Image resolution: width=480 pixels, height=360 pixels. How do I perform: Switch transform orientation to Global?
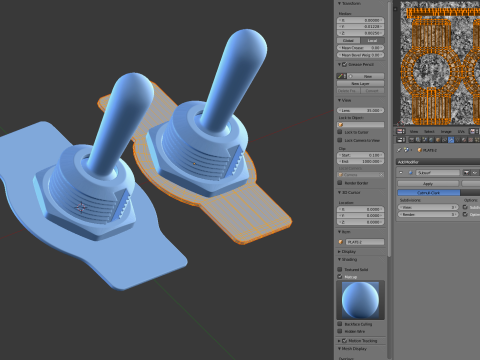(x=348, y=40)
